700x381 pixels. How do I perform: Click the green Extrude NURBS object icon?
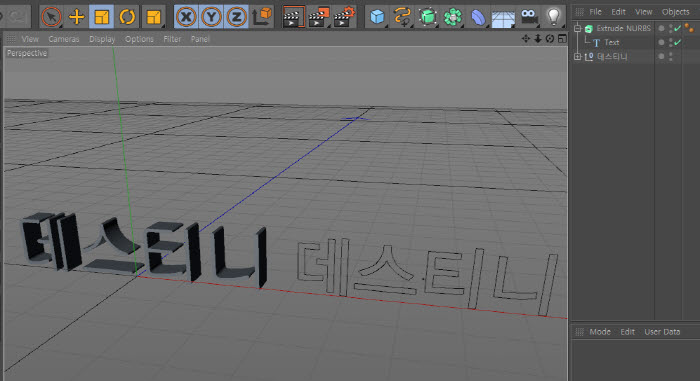coord(589,29)
